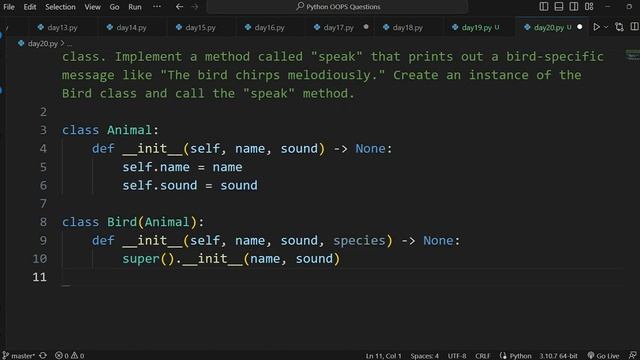Viewport: 640px width, 360px height.
Task: Click the 'class Bird(Animal):' line
Action: (x=133, y=222)
